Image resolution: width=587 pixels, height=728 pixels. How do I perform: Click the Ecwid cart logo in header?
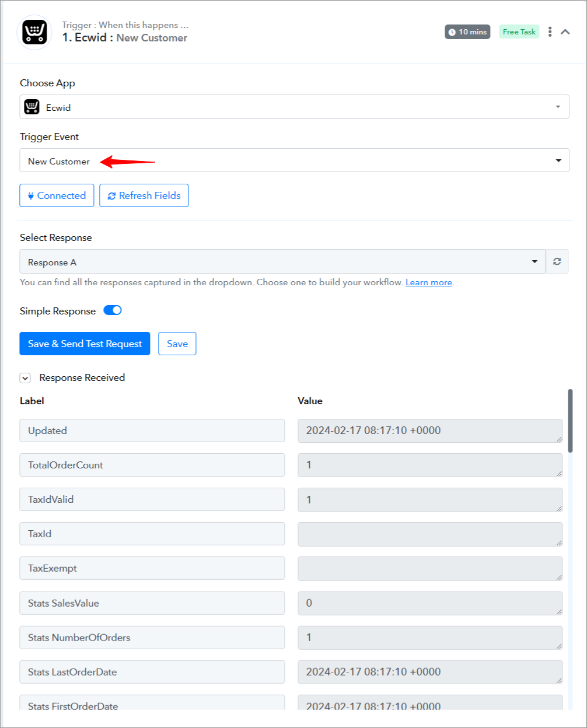pos(35,32)
